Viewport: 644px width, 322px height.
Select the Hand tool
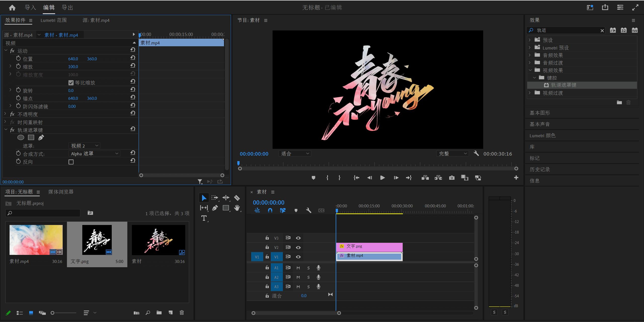(x=237, y=208)
